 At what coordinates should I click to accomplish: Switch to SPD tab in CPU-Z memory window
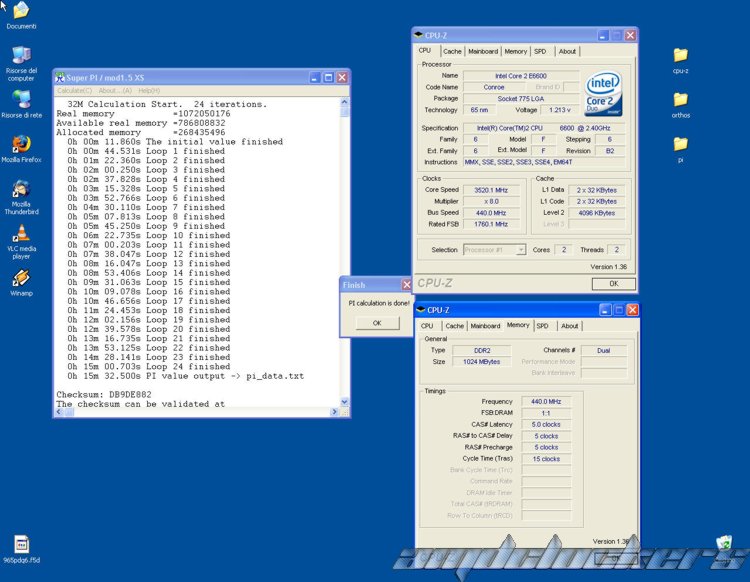coord(542,326)
